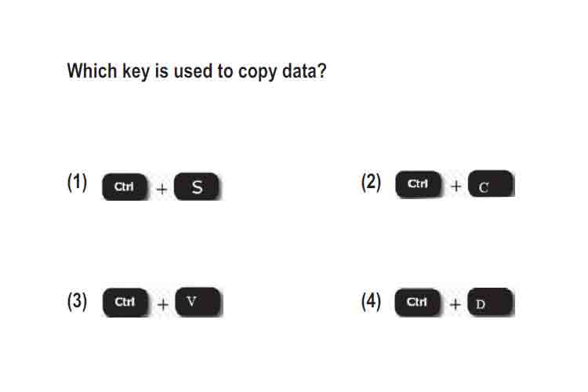588x392 pixels.
Task: Click the word 'Which' in the question
Action: [92, 70]
